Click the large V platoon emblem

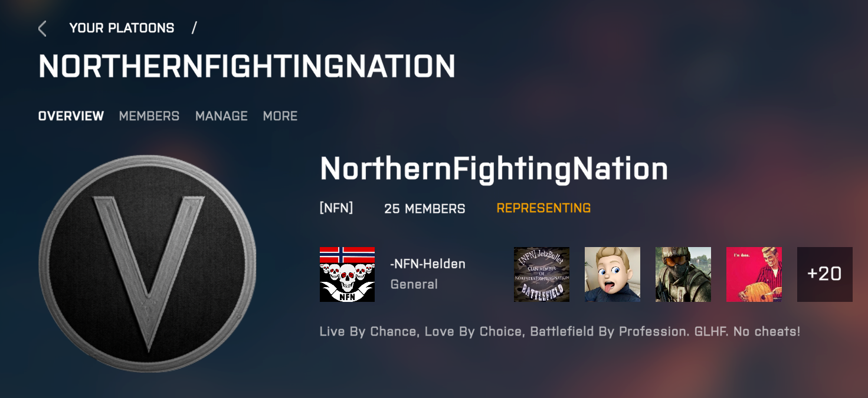click(148, 264)
